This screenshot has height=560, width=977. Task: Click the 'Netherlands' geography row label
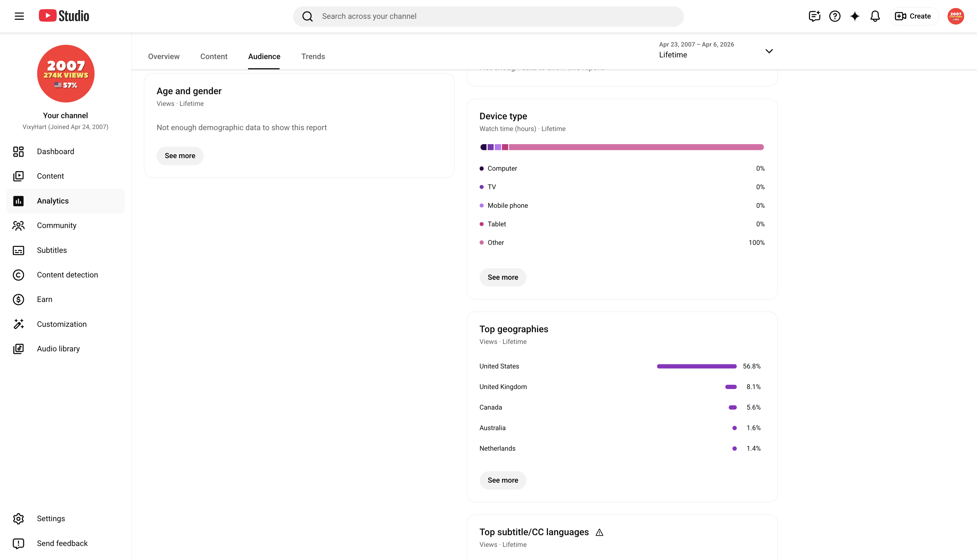497,448
